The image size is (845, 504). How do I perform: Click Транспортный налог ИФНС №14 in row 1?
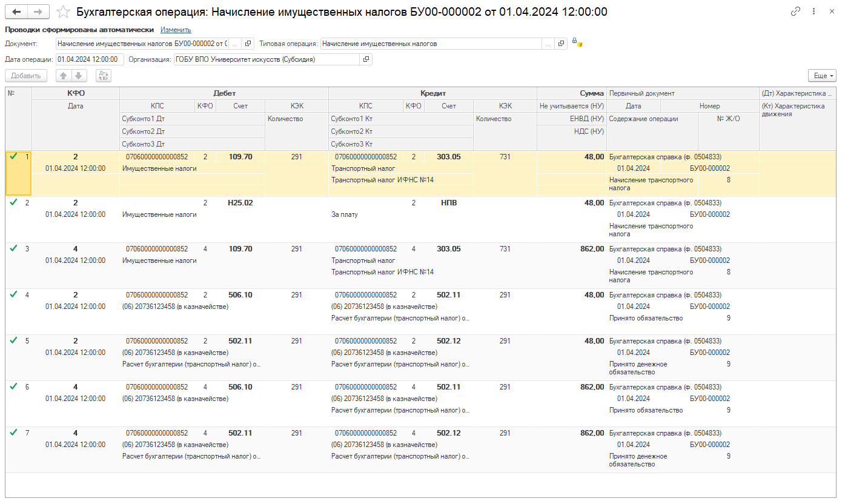pyautogui.click(x=382, y=180)
